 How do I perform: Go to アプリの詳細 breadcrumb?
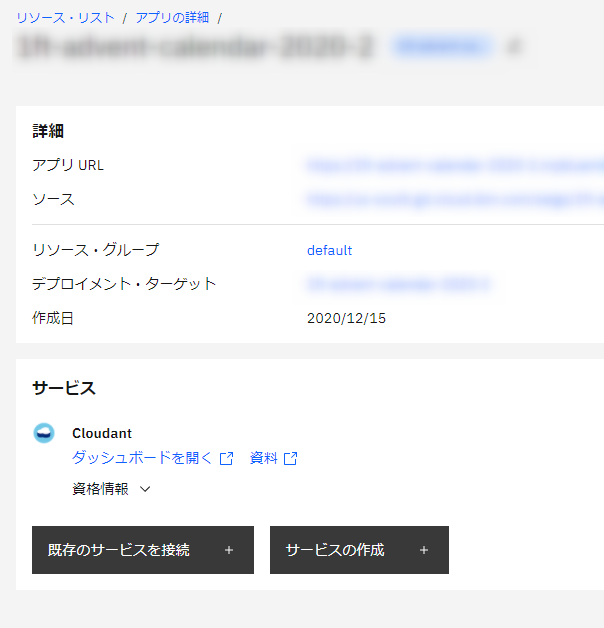pyautogui.click(x=172, y=18)
